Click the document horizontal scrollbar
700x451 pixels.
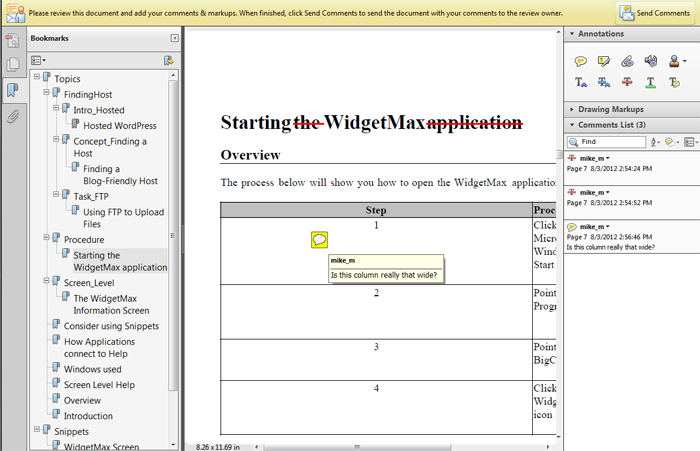tap(357, 447)
